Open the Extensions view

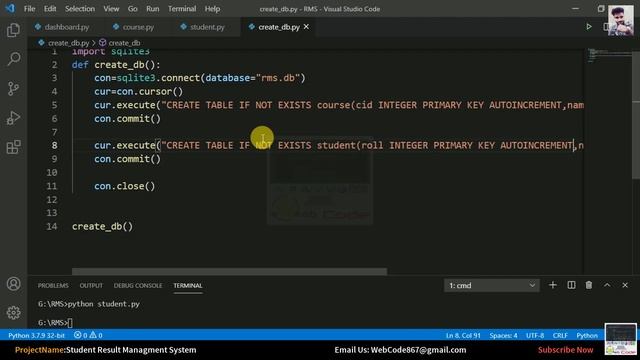(x=13, y=147)
